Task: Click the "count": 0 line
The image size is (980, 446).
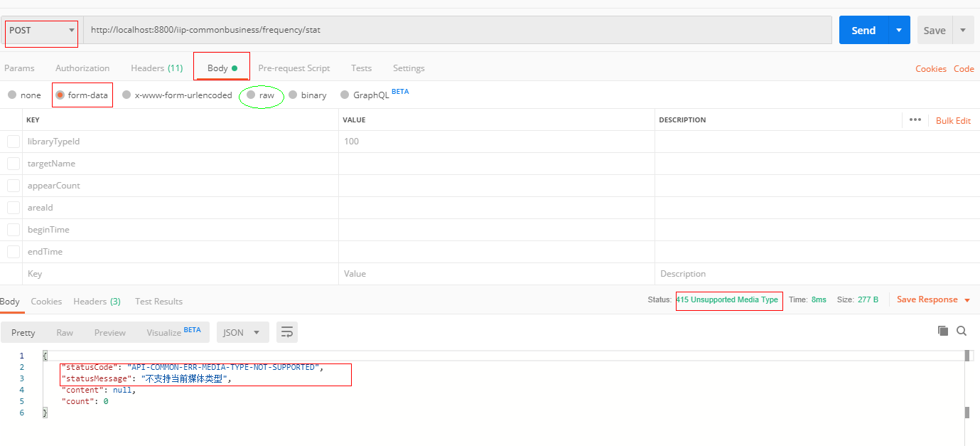Action: tap(85, 401)
